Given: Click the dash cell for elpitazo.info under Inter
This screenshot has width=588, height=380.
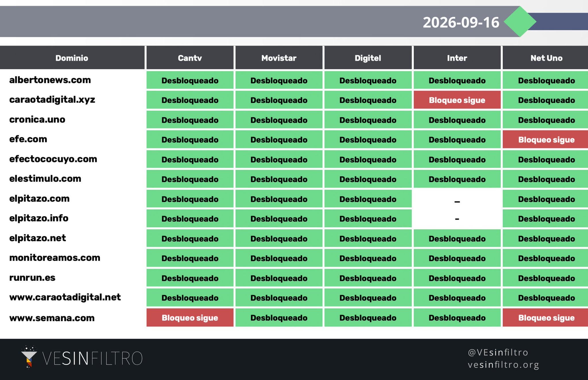Looking at the screenshot, I should (457, 219).
